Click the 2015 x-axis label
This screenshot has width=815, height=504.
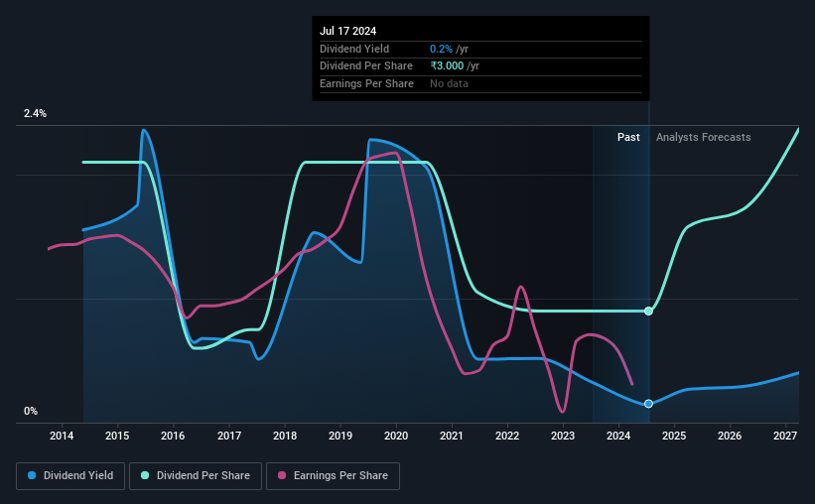[117, 436]
